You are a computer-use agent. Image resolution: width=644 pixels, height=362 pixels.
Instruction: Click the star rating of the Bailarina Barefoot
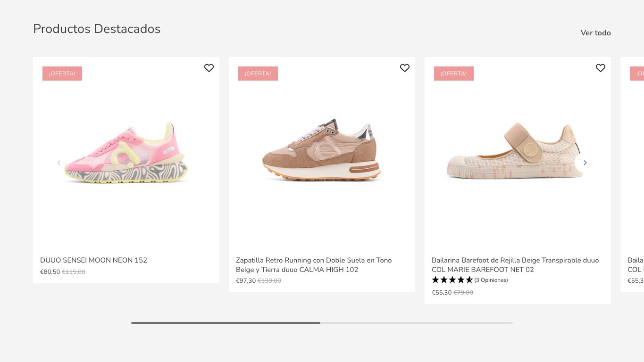pos(452,280)
